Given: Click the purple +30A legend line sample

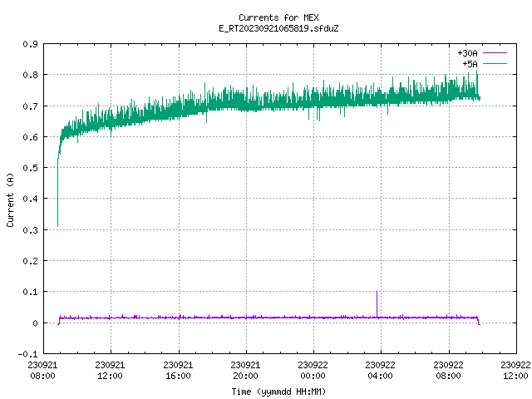Looking at the screenshot, I should pos(495,53).
